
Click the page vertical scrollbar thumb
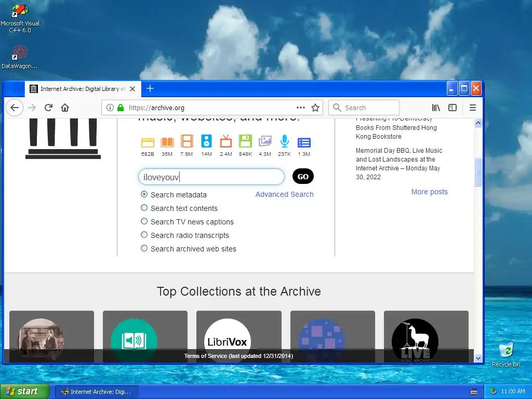click(x=478, y=172)
